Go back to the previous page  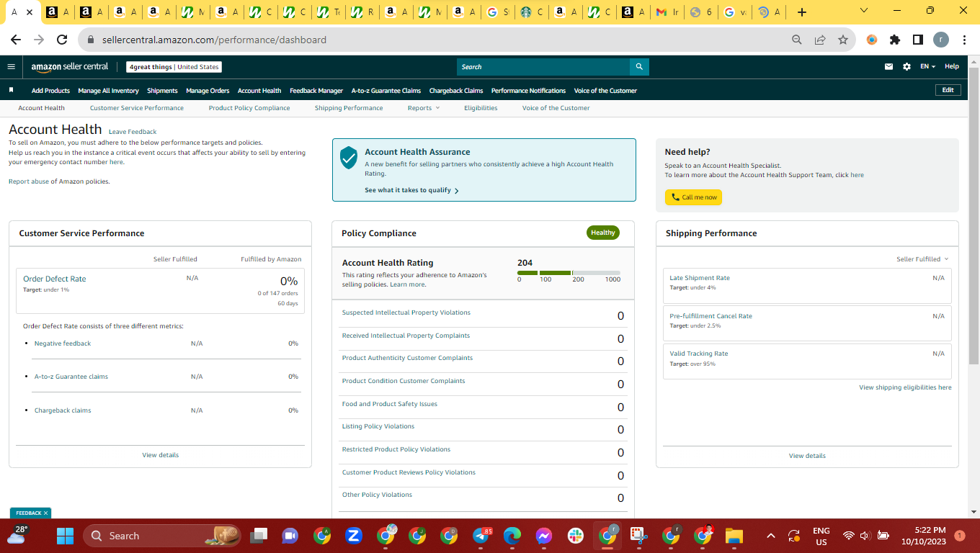point(16,40)
